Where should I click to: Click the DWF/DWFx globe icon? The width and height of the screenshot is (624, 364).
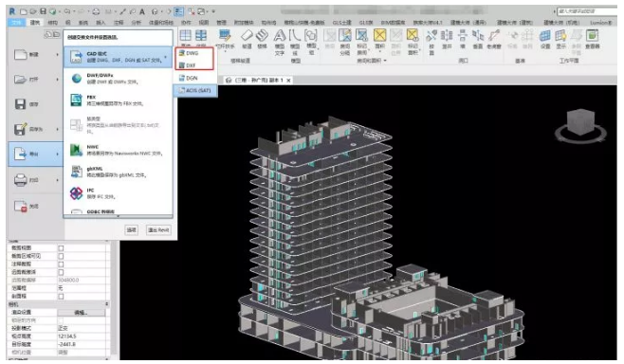(x=77, y=79)
